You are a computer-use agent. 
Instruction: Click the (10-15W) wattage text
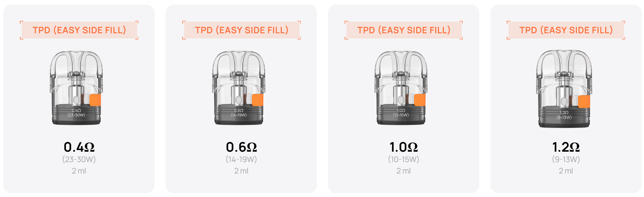404,159
